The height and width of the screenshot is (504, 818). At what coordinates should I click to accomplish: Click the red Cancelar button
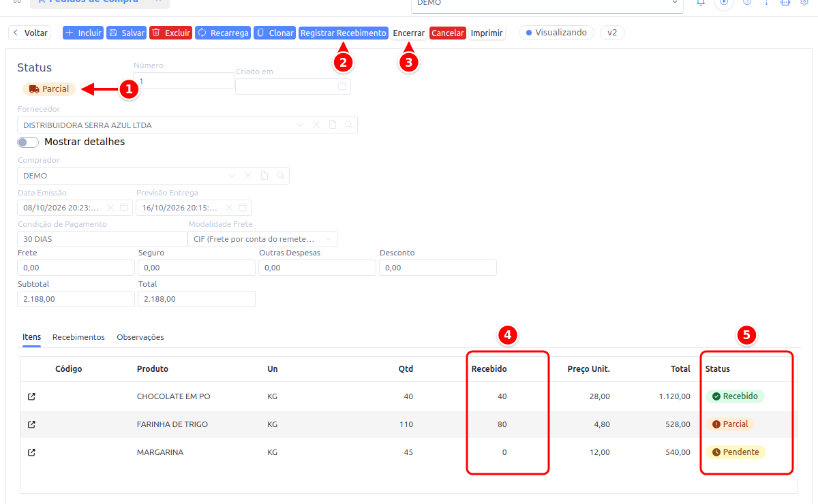[x=448, y=33]
